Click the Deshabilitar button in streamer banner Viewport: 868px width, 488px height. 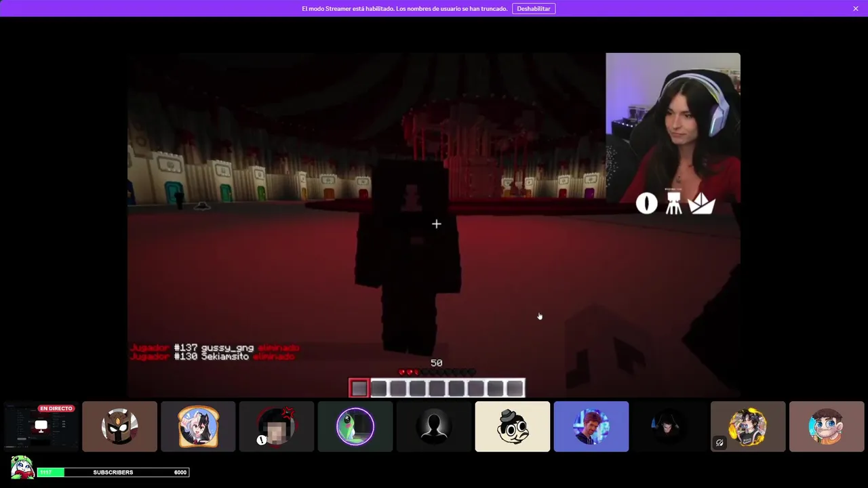(534, 9)
